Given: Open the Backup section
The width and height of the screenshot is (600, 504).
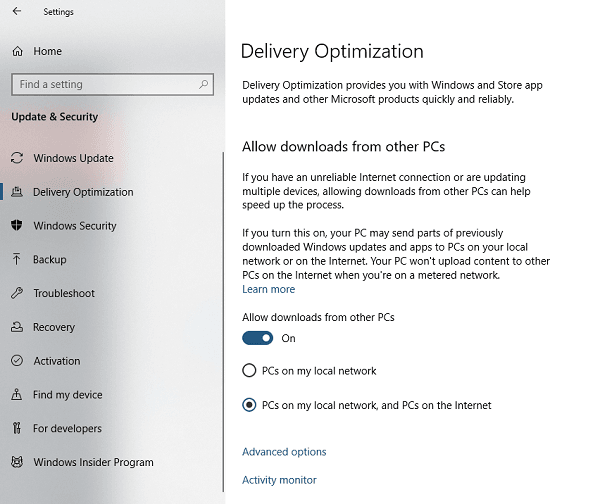Looking at the screenshot, I should (50, 259).
